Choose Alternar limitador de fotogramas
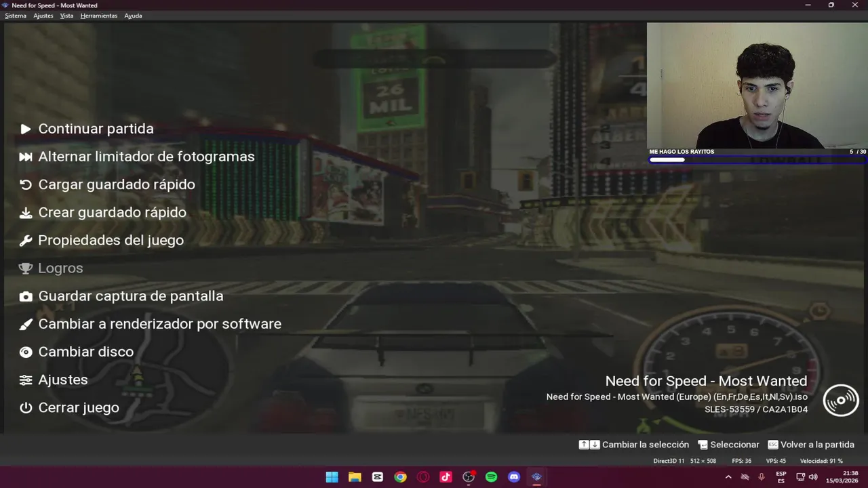The height and width of the screenshot is (488, 868). click(146, 157)
